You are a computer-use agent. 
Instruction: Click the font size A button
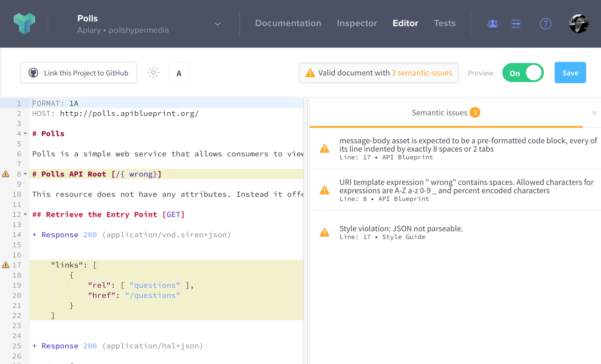pos(179,73)
